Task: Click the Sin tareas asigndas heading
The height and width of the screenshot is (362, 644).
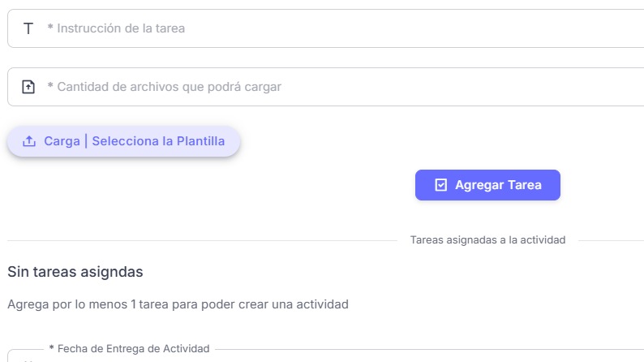Action: 75,271
